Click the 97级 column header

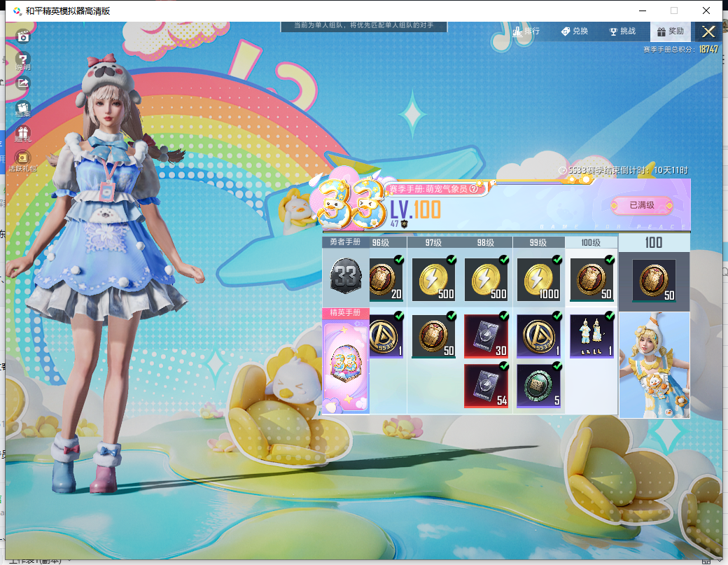pos(433,242)
